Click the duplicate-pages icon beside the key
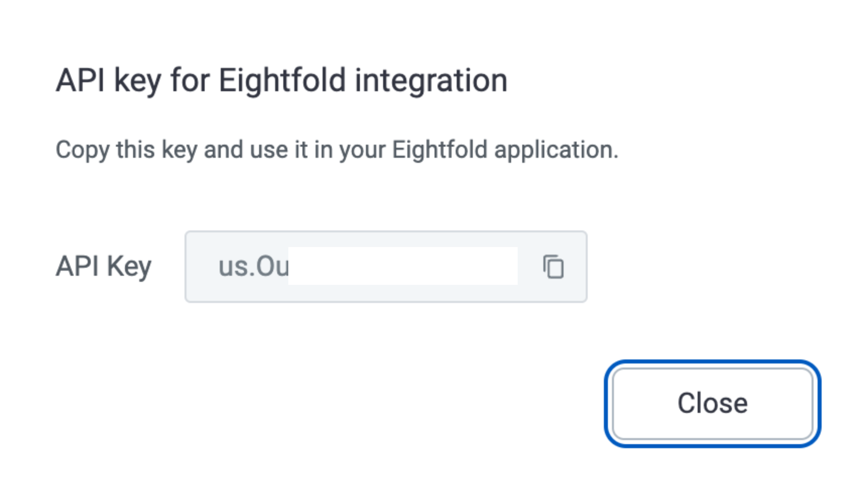Screen dimensions: 868x489 click(x=553, y=267)
